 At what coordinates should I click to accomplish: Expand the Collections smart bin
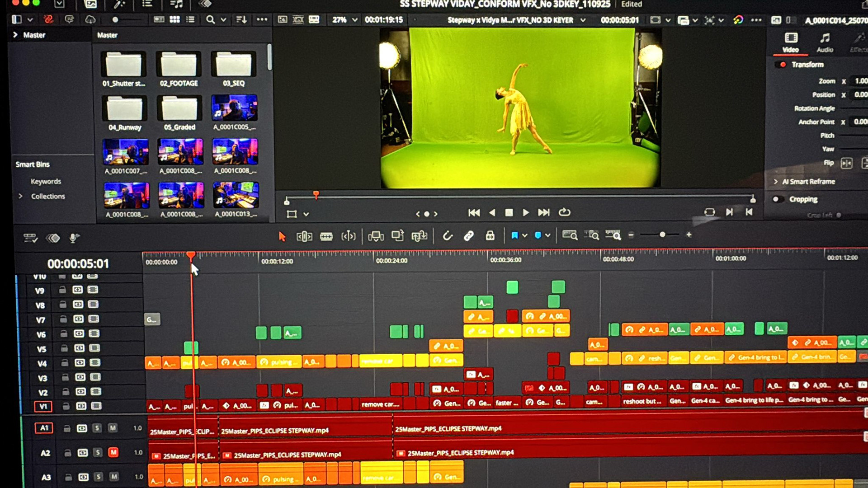click(x=20, y=196)
